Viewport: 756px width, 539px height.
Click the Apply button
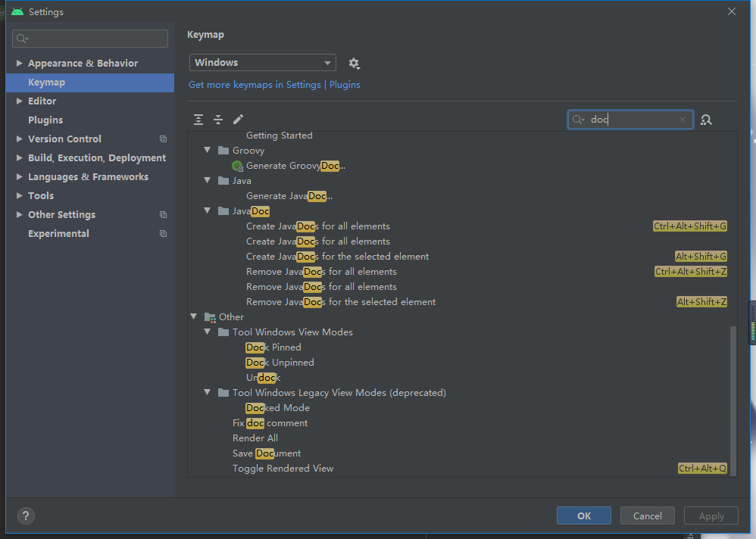(x=711, y=516)
